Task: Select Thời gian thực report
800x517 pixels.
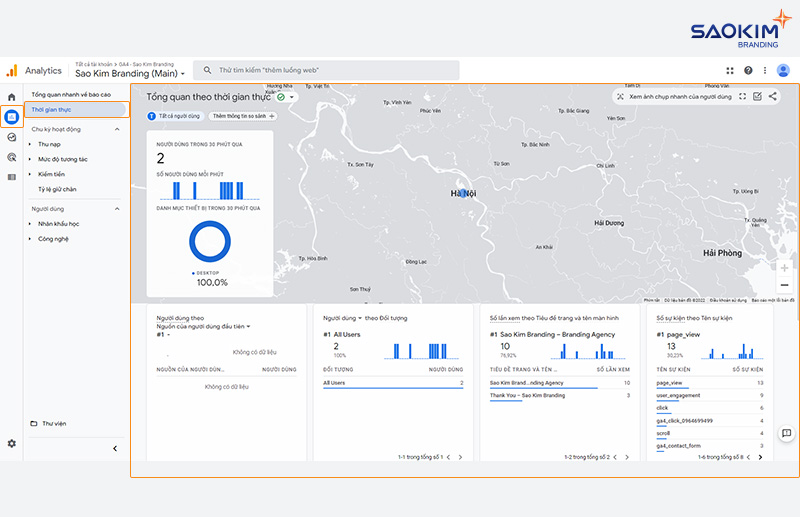Action: pyautogui.click(x=76, y=109)
